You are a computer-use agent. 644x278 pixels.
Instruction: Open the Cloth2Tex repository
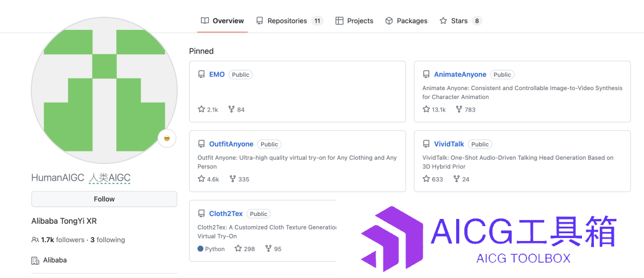(x=226, y=214)
